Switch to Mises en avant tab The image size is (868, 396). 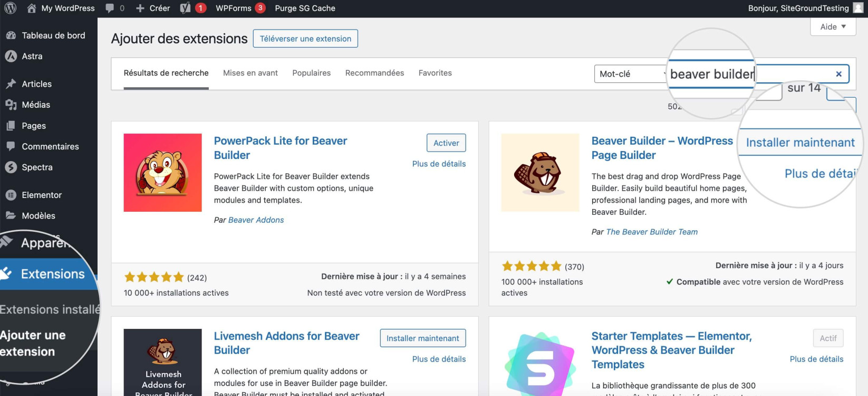click(250, 73)
